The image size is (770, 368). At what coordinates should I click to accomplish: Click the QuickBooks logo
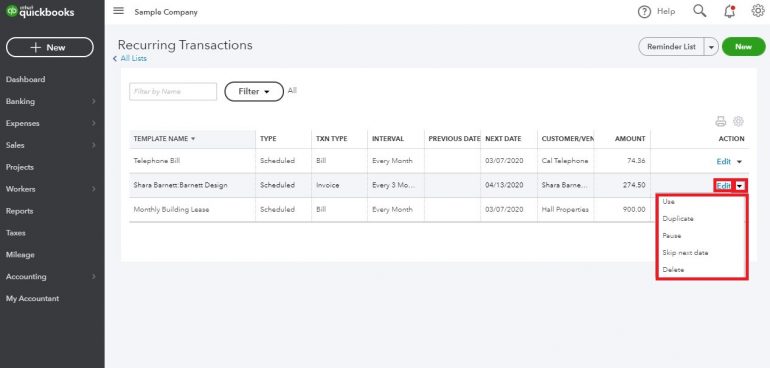click(40, 12)
